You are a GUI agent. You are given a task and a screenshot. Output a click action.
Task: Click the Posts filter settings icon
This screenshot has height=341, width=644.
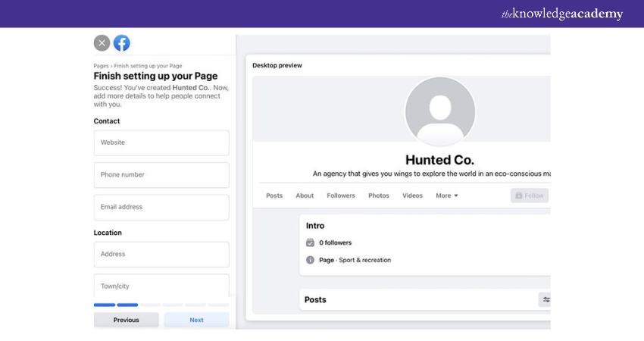click(x=546, y=299)
